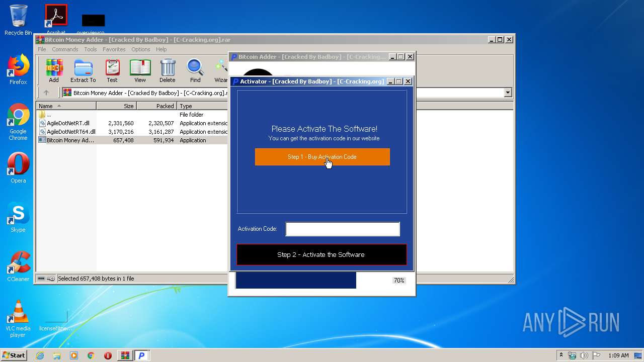Image resolution: width=644 pixels, height=362 pixels.
Task: Open the View book icon in WinRAR
Action: click(140, 70)
